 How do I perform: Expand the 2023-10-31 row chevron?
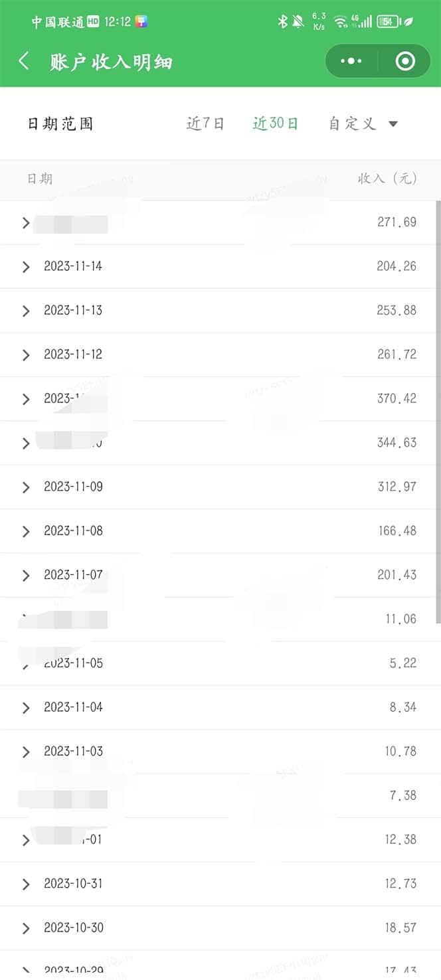tap(26, 884)
